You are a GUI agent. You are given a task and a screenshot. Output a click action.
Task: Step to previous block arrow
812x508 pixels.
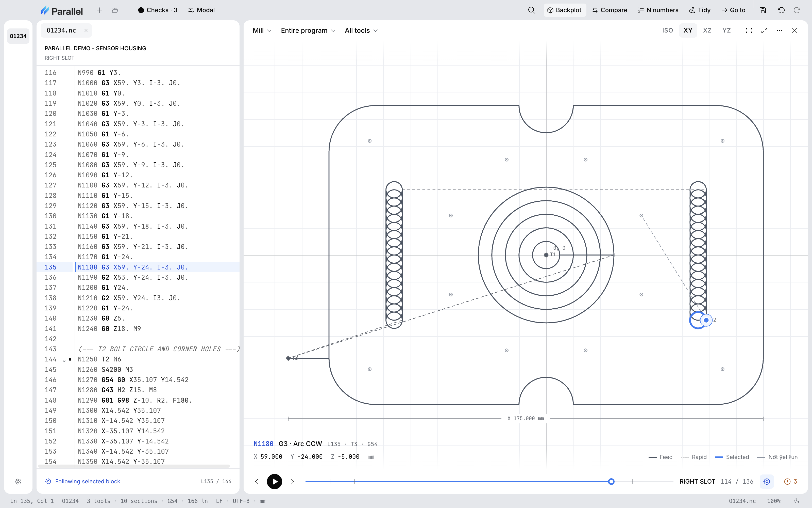pos(257,482)
